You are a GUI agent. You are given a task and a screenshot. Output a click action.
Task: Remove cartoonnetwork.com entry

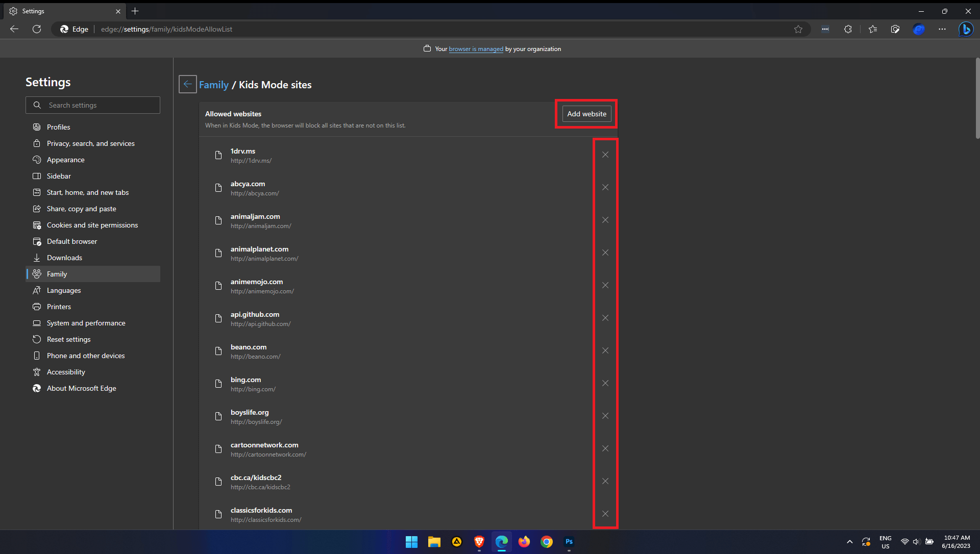point(605,449)
